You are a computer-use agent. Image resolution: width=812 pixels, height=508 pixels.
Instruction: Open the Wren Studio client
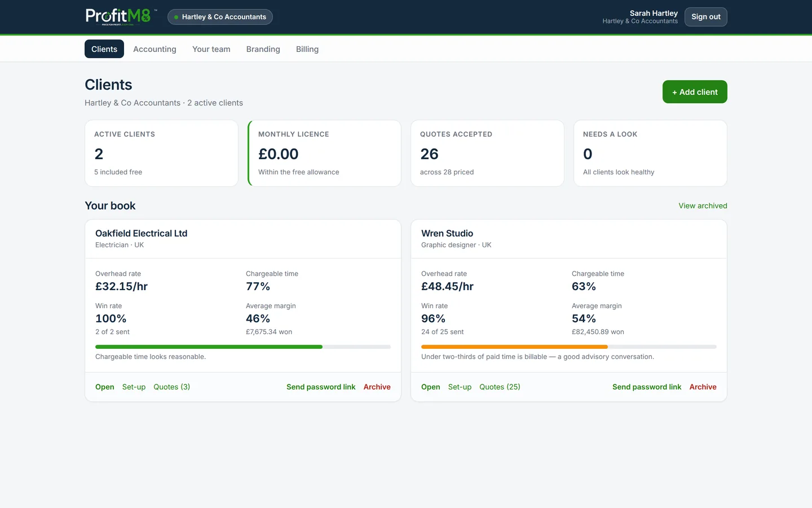coord(431,387)
